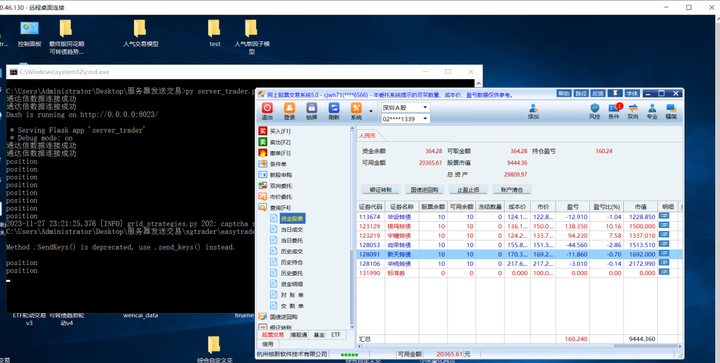Viewport: 720px width, 363px height.
Task: Collapse the 查询[F4] menu node
Action: pyautogui.click(x=275, y=207)
